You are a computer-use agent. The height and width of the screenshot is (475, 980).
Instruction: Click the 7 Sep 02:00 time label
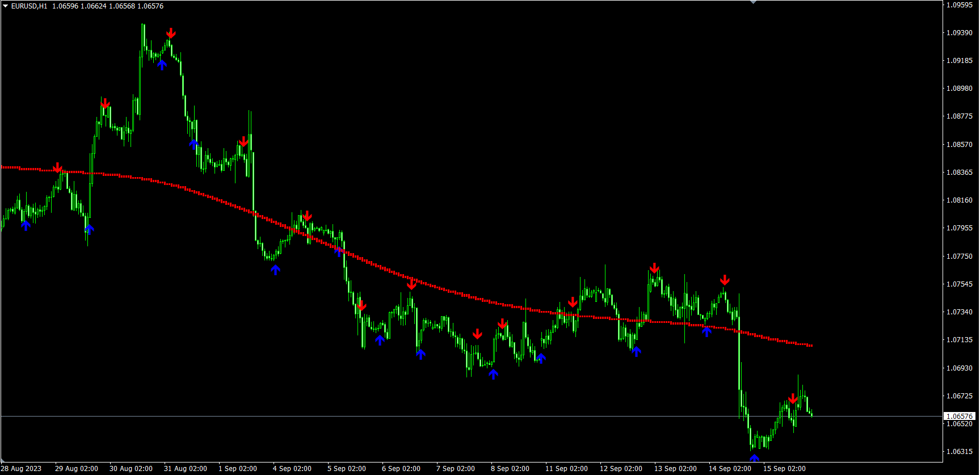coord(456,469)
